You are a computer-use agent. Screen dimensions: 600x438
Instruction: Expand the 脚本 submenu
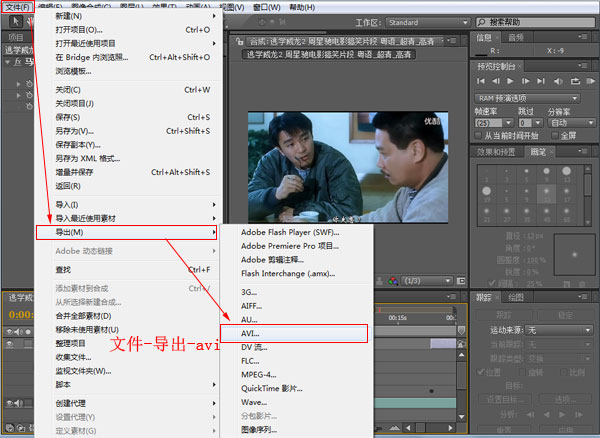pyautogui.click(x=126, y=384)
